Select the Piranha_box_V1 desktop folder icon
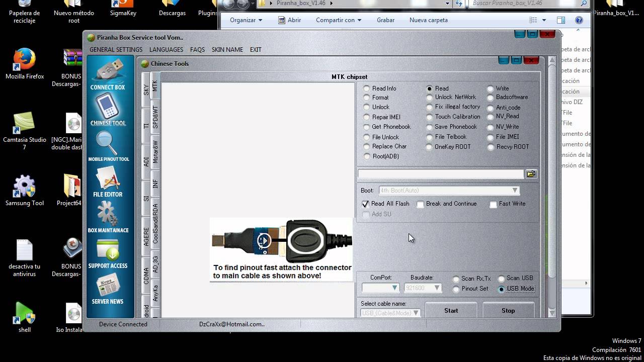 (x=616, y=9)
